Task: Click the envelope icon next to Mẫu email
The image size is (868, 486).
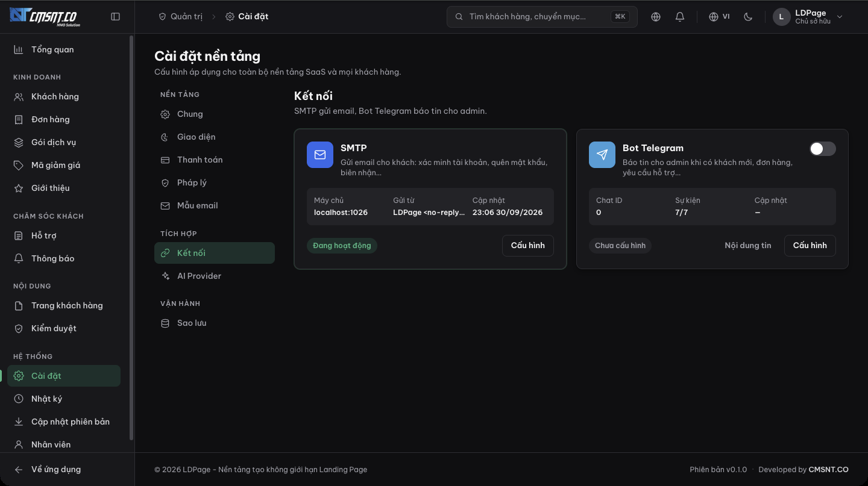Action: [x=165, y=206]
